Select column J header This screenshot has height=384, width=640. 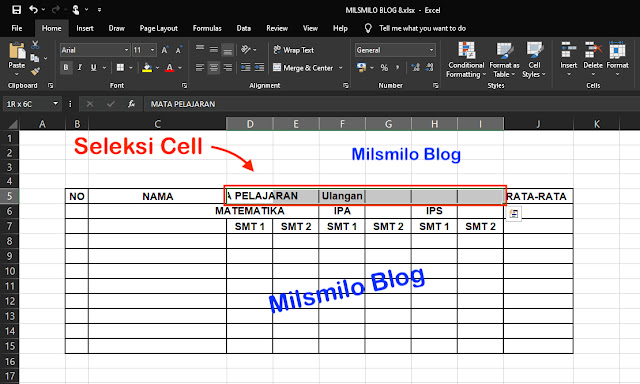(x=538, y=124)
